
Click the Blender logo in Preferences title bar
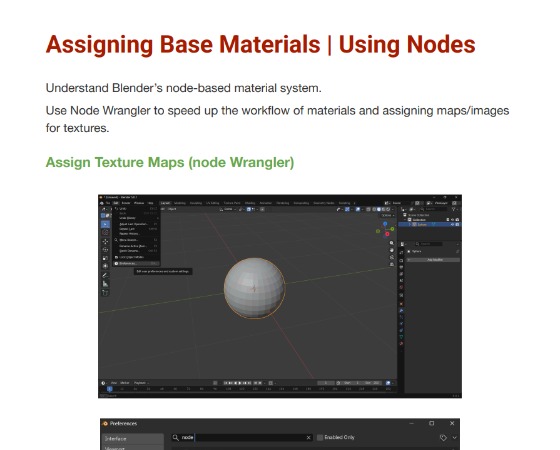(105, 424)
